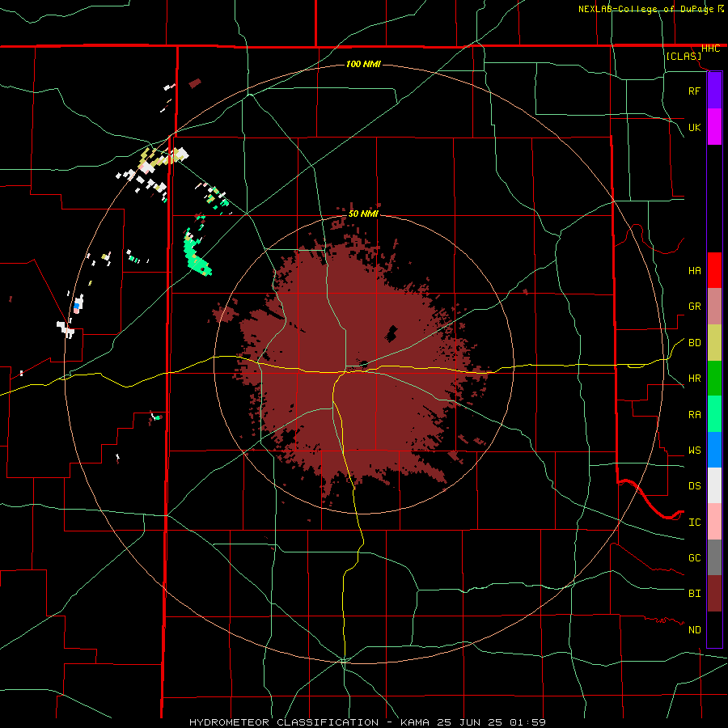
Task: Click the UK legend label
Action: coord(694,127)
